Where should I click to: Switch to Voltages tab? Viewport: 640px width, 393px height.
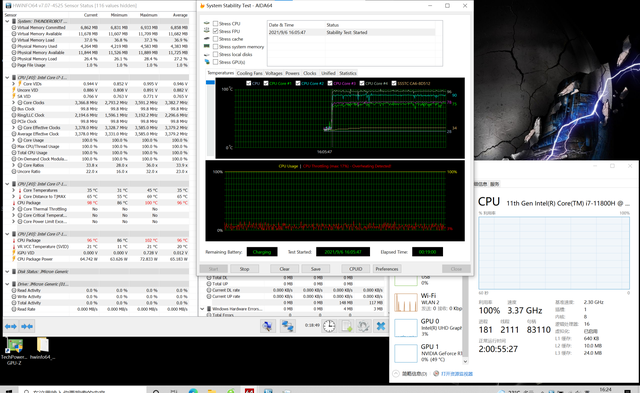tap(273, 73)
